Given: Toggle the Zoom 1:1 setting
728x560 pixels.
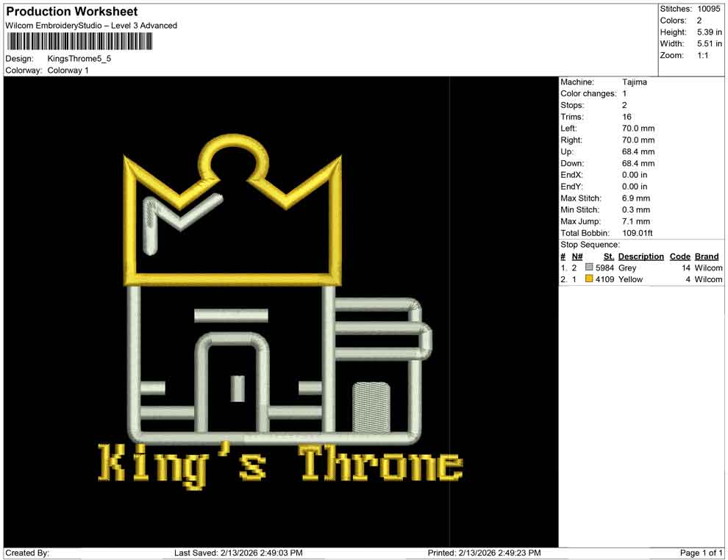Looking at the screenshot, I should (x=695, y=54).
